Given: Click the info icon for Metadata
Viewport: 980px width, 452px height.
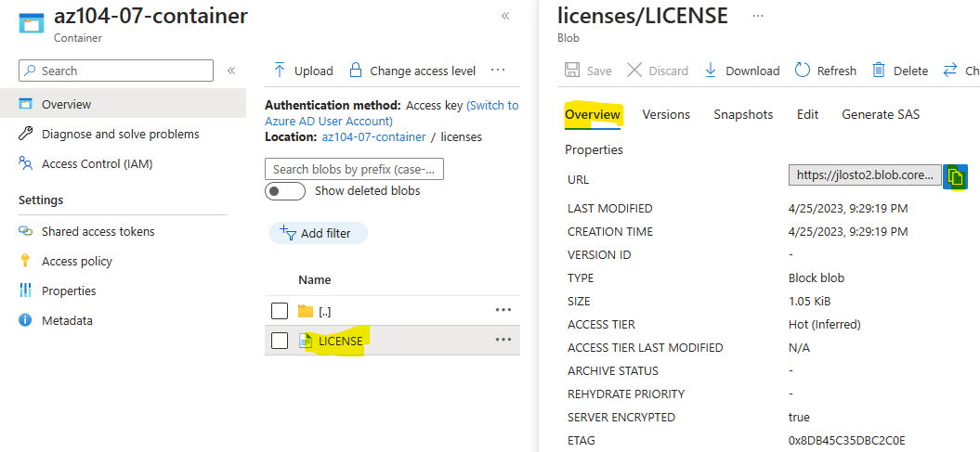Looking at the screenshot, I should pyautogui.click(x=25, y=320).
